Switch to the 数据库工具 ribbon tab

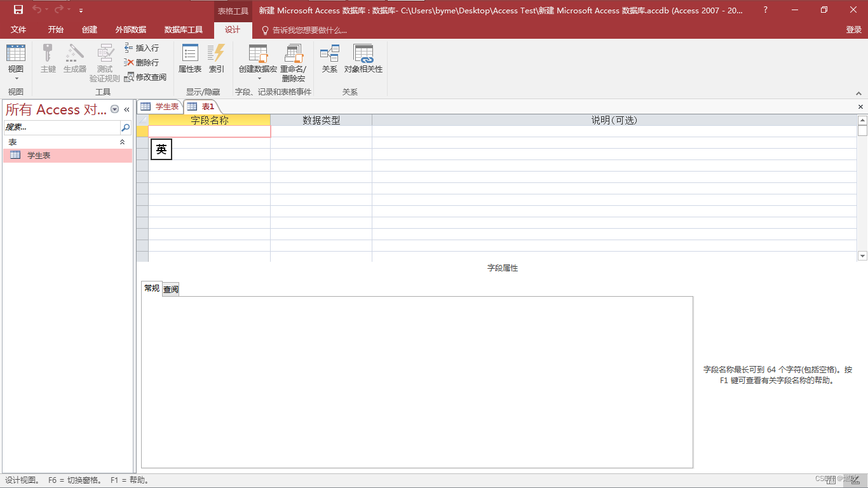click(x=184, y=30)
